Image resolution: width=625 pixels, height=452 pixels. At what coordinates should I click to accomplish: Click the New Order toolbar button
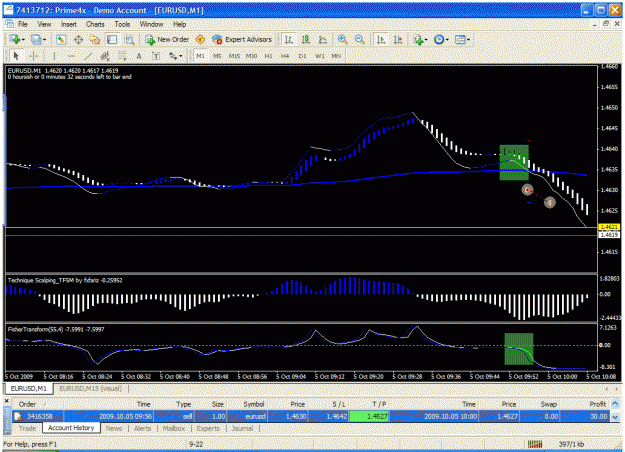[167, 39]
